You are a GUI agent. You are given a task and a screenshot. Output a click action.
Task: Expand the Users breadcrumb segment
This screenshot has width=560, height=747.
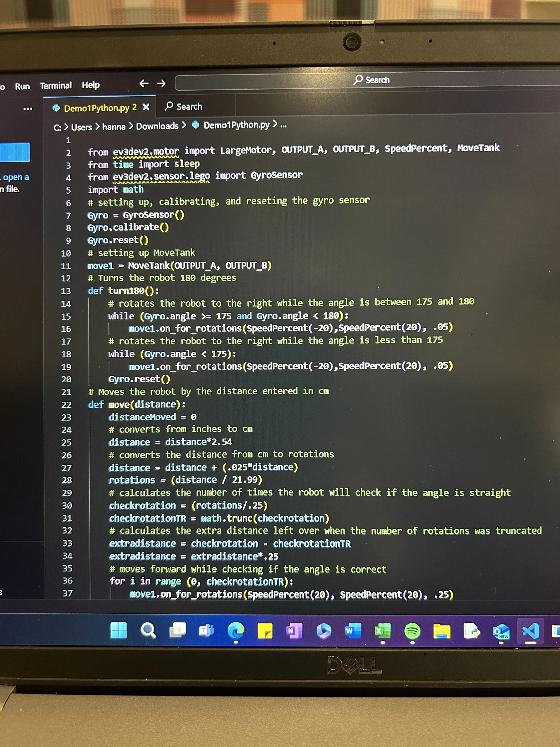(81, 127)
